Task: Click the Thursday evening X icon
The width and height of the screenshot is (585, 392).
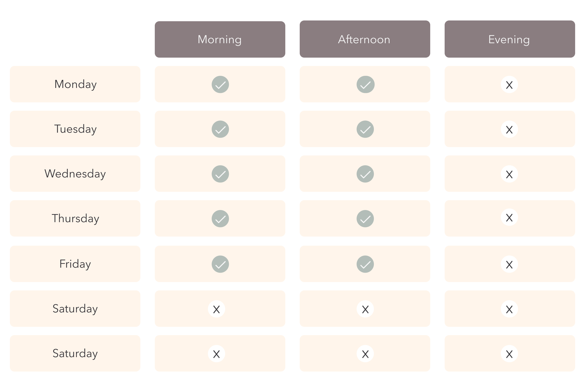Action: pyautogui.click(x=509, y=217)
